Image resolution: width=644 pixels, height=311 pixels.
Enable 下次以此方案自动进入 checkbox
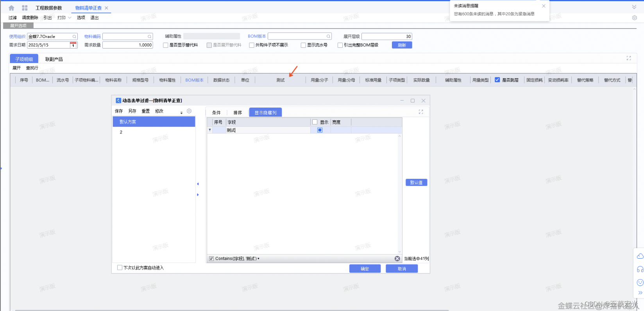pos(120,268)
